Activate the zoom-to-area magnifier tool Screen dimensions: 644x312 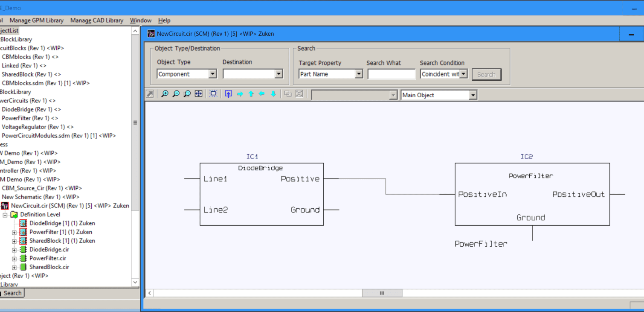[x=187, y=93]
